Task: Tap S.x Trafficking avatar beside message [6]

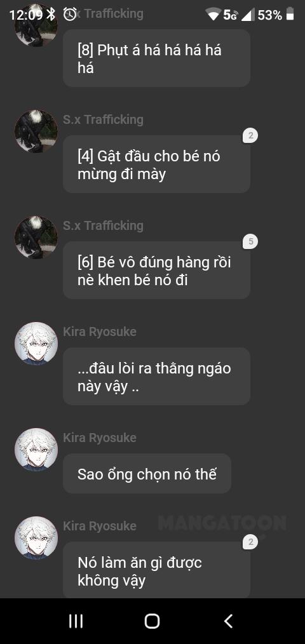Action: click(36, 238)
